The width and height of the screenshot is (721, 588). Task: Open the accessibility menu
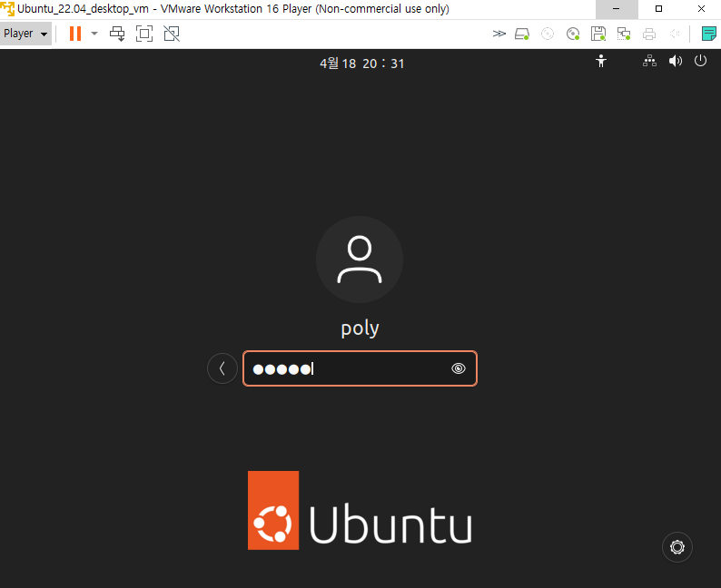coord(601,61)
